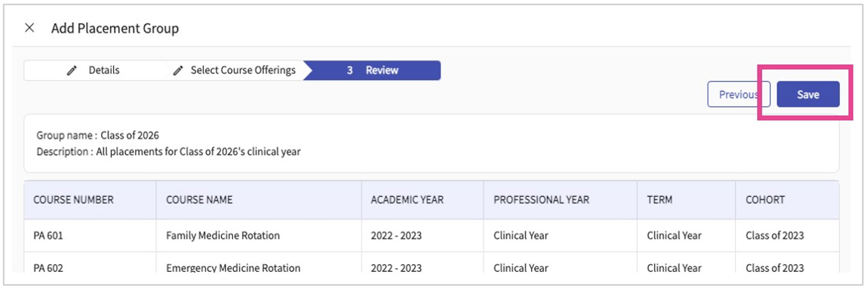Click the Cohort column header
Viewport: 868px width, 289px height.
[x=765, y=200]
